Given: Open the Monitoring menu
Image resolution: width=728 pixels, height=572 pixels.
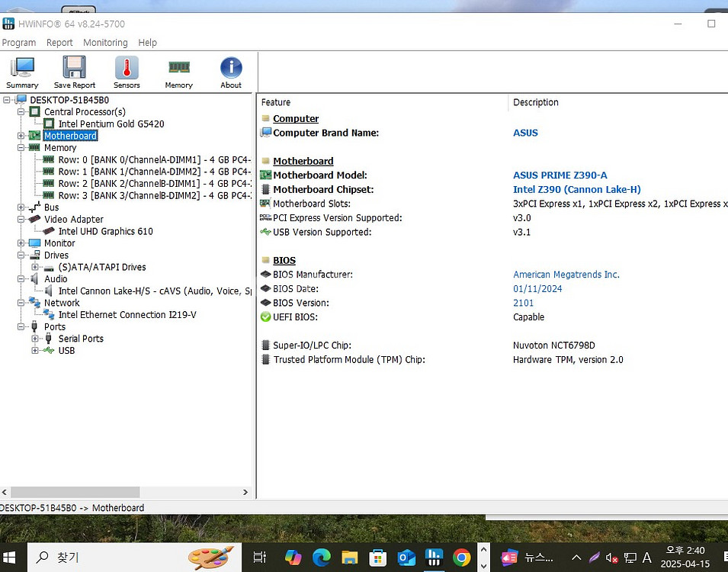Looking at the screenshot, I should (x=105, y=43).
